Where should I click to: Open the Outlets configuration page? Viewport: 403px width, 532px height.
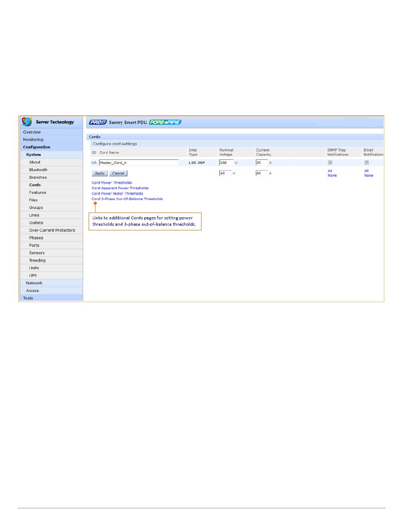coord(51,223)
